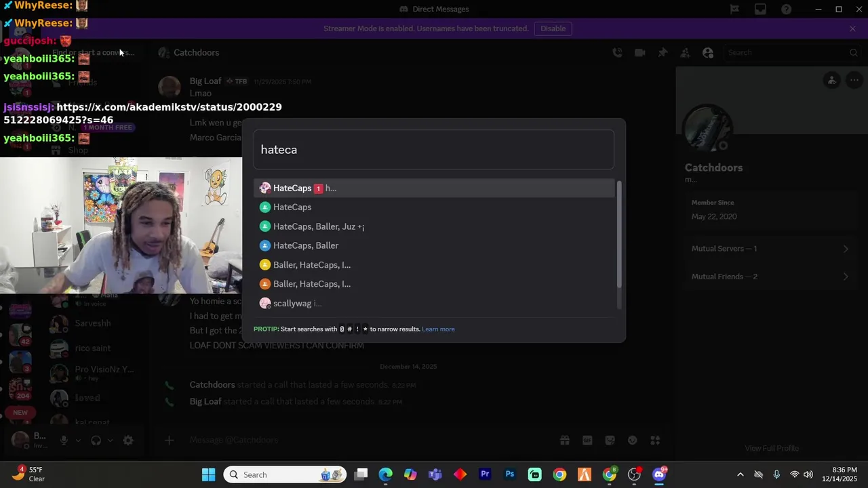Screen dimensions: 868x488
Task: Click the friend status icon on profile
Action: click(831, 81)
